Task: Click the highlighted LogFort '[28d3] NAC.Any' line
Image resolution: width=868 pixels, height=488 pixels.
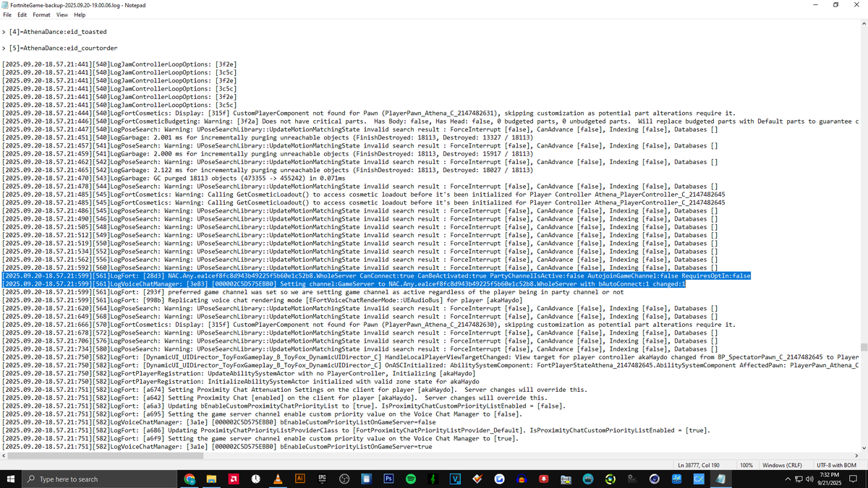Action: pyautogui.click(x=376, y=275)
